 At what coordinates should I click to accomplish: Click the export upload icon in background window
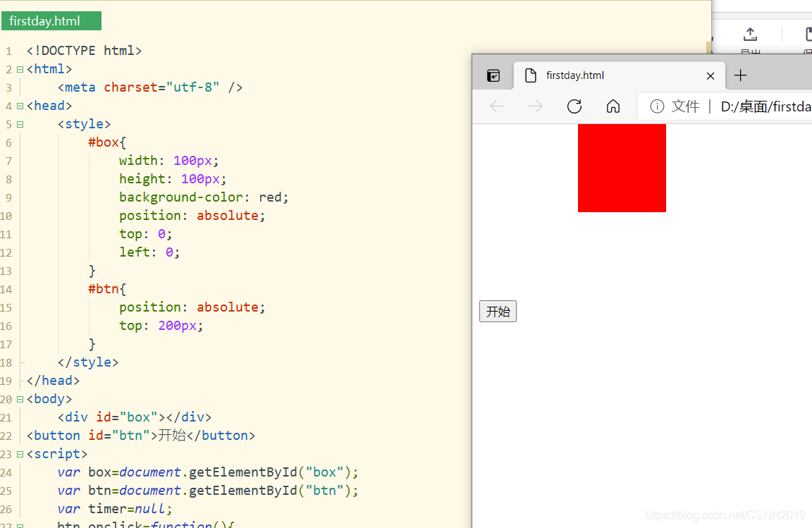(751, 35)
